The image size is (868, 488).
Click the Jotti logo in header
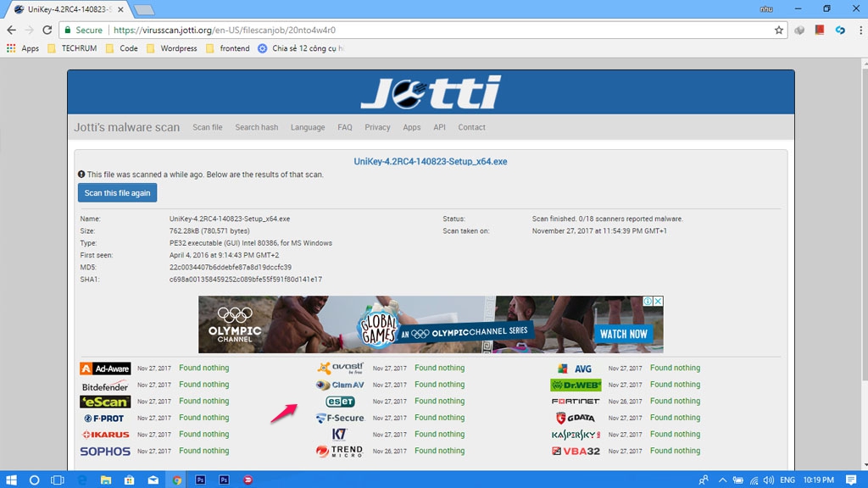(431, 92)
